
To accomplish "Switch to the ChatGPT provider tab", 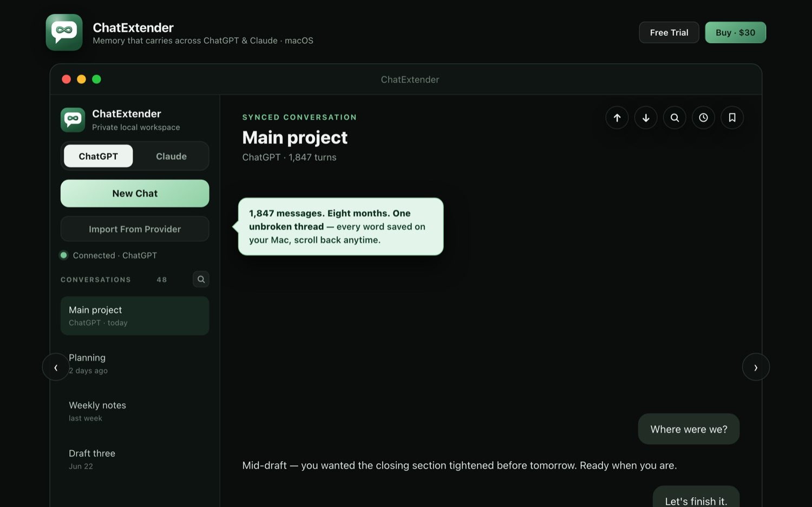I will tap(98, 156).
